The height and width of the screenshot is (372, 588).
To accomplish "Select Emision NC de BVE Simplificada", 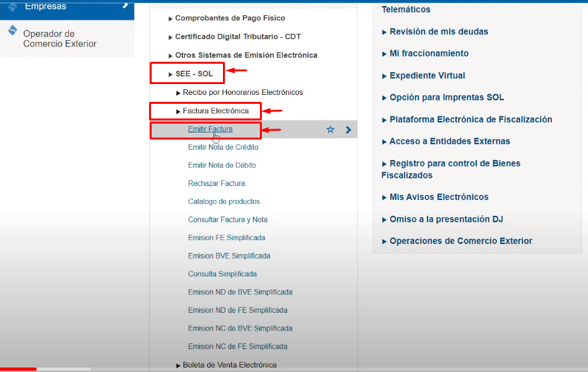I will (x=240, y=329).
